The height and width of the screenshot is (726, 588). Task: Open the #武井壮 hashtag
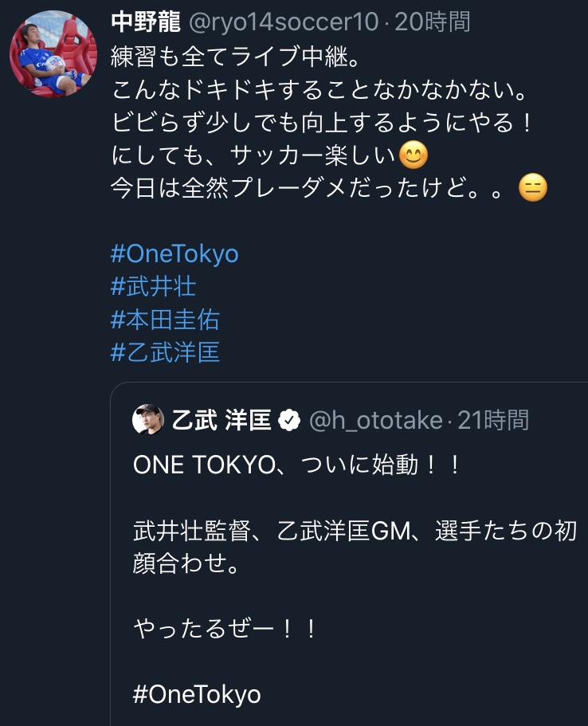[153, 286]
